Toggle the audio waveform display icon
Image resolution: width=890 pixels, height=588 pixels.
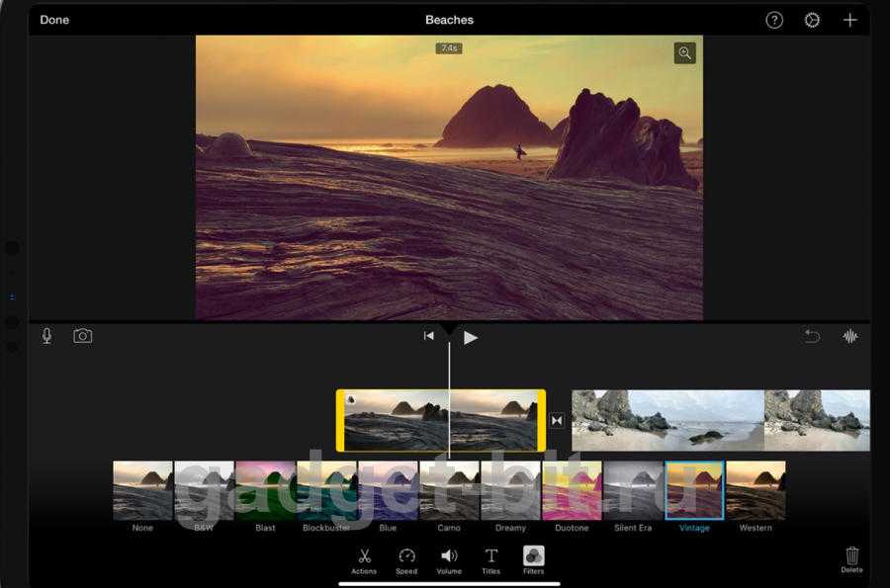[x=849, y=336]
